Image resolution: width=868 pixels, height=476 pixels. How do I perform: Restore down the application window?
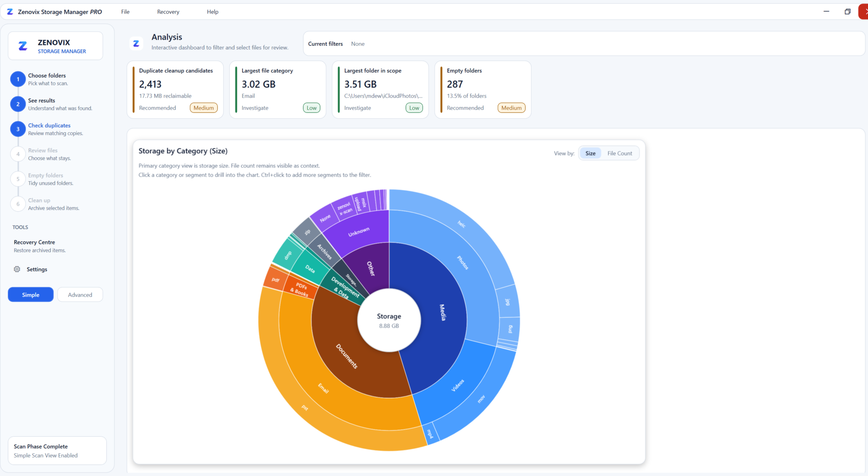[x=847, y=12]
